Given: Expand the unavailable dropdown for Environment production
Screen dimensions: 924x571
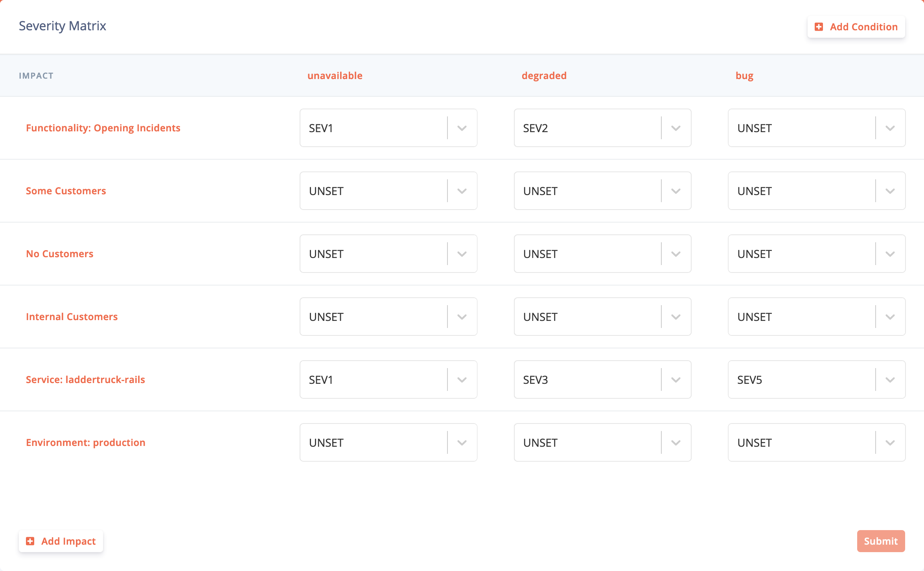Looking at the screenshot, I should click(462, 442).
